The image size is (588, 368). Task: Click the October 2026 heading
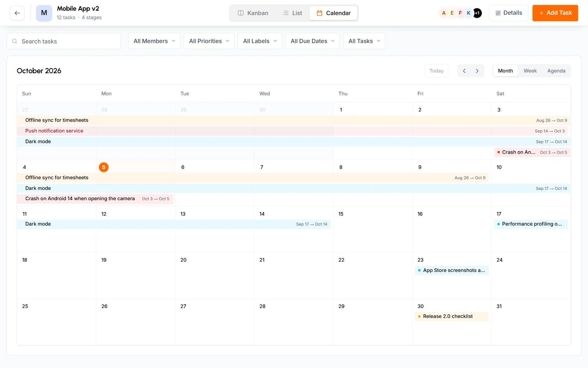[x=39, y=71]
